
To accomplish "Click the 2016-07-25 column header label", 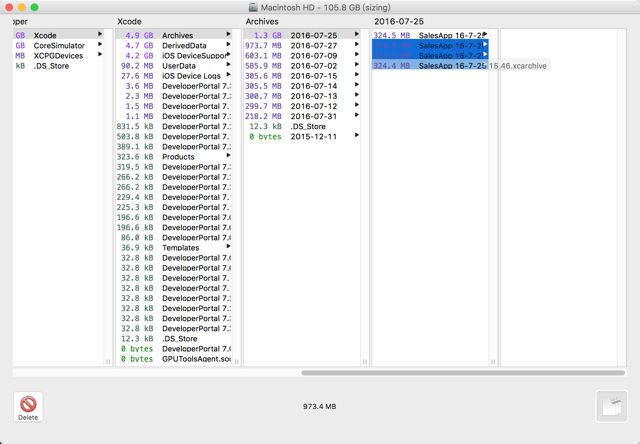I will tap(399, 21).
